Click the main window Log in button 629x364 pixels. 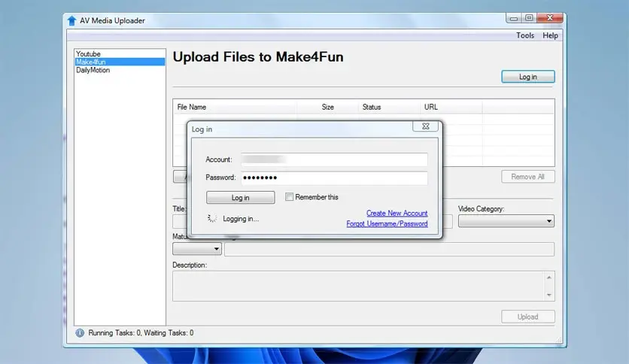(x=528, y=77)
